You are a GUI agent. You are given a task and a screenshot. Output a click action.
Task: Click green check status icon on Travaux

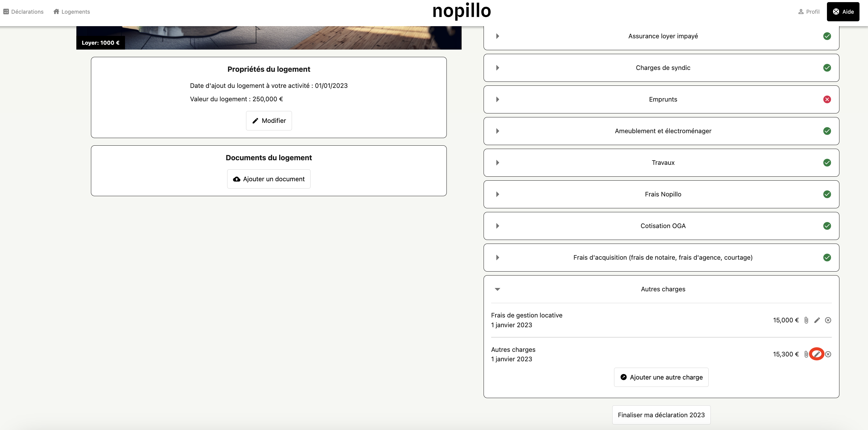coord(827,163)
